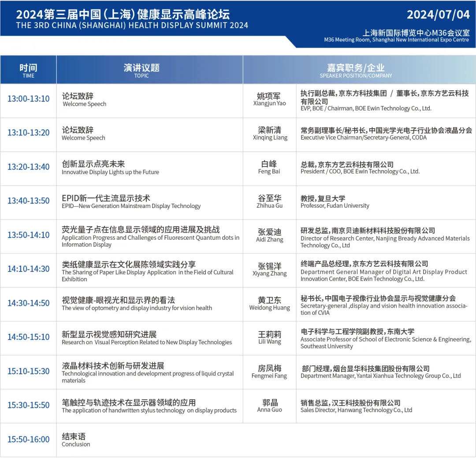The image size is (476, 458).
Task: Click the 14:10-14:30 time slot
Action: pos(28,269)
